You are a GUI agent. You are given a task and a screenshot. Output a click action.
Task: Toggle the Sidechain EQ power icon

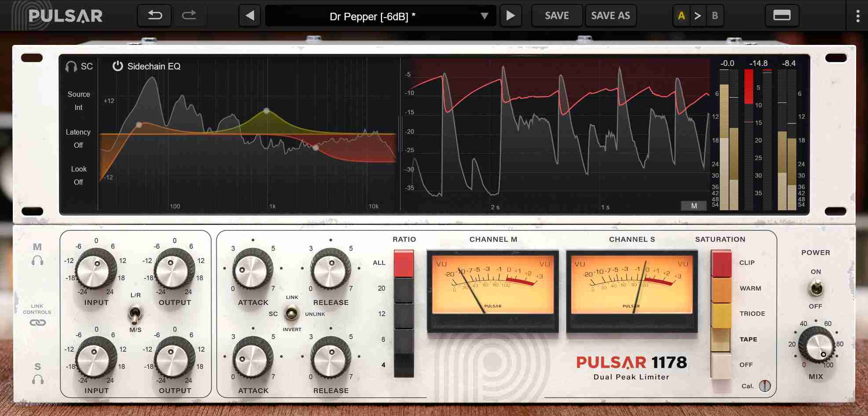point(117,66)
